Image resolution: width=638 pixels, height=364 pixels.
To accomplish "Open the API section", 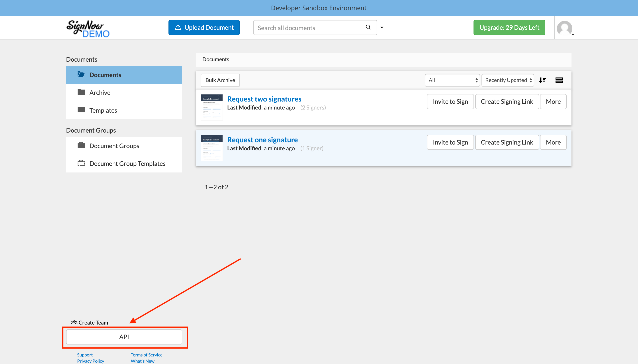I will 124,337.
